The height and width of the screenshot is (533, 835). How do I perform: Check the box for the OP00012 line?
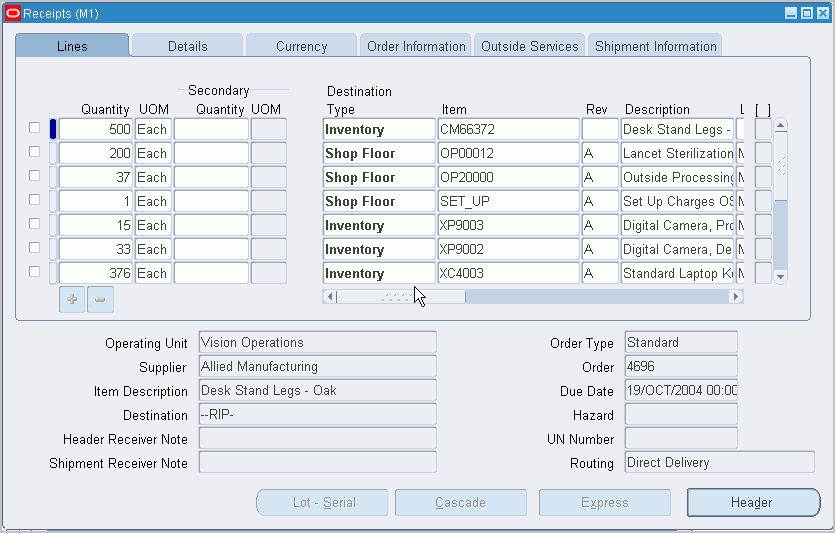(x=35, y=152)
